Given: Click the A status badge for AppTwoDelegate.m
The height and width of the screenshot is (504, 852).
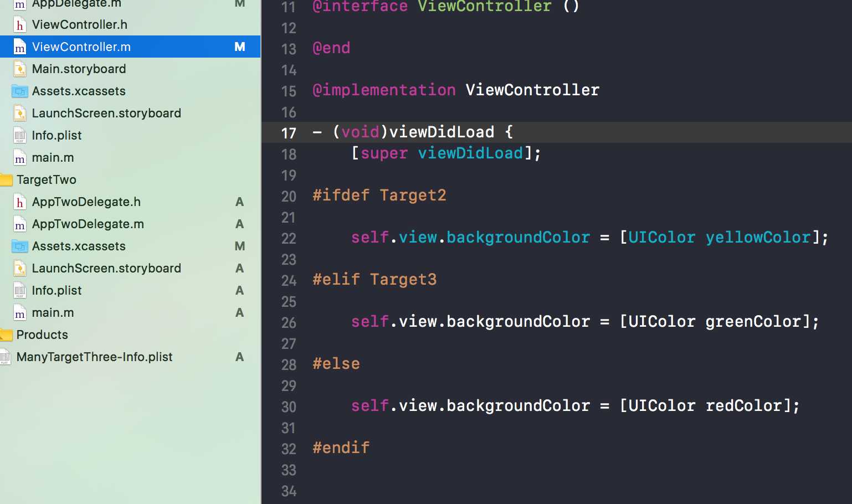Looking at the screenshot, I should [x=239, y=224].
